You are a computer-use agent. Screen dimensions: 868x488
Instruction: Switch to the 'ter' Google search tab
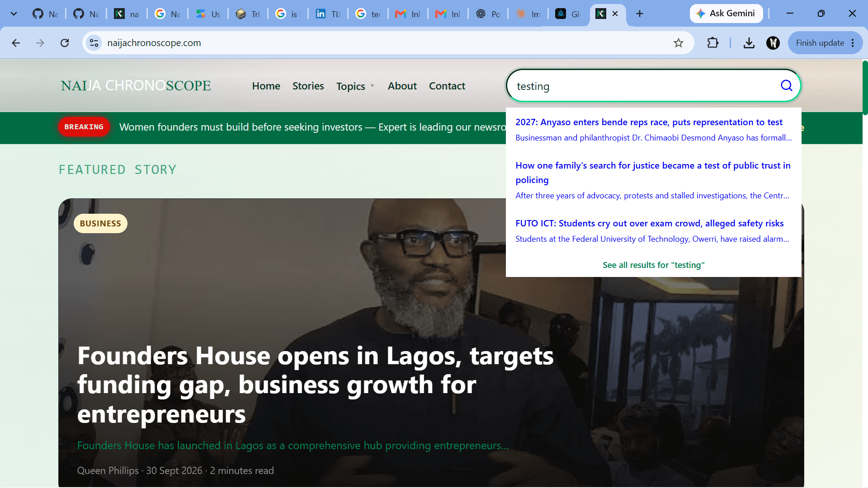(x=368, y=14)
